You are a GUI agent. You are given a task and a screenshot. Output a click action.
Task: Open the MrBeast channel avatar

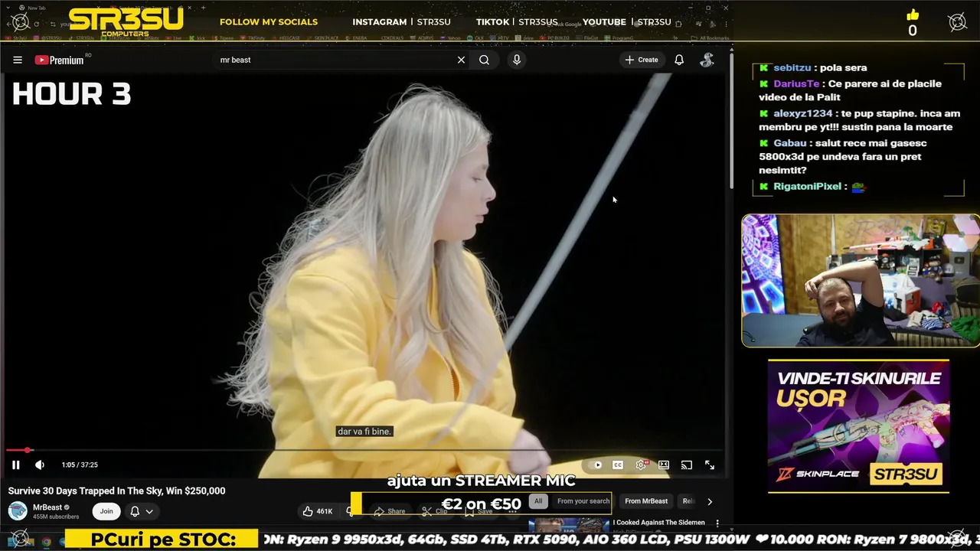click(x=18, y=510)
